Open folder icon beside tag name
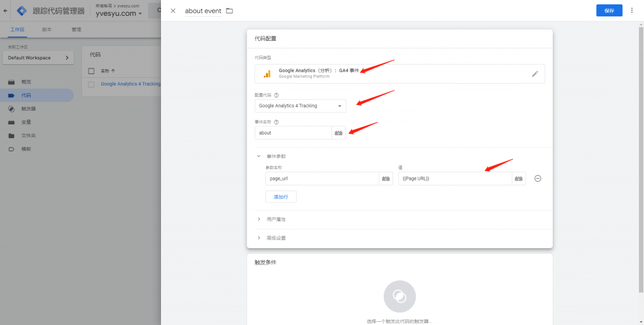 point(229,11)
